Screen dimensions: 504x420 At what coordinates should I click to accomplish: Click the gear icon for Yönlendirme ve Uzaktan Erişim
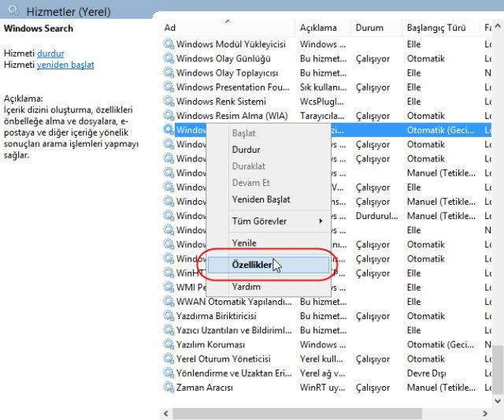pos(169,373)
